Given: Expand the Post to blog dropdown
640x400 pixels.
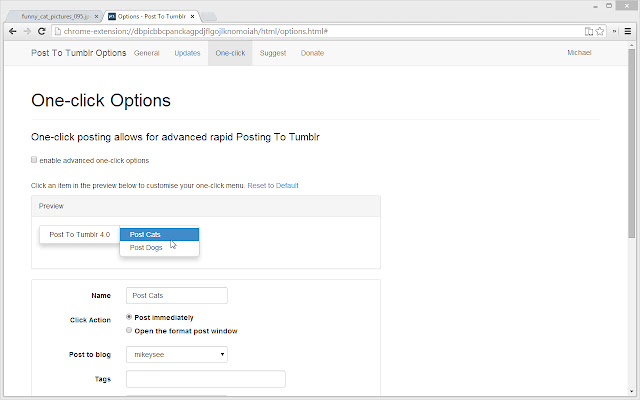Looking at the screenshot, I should coord(177,354).
